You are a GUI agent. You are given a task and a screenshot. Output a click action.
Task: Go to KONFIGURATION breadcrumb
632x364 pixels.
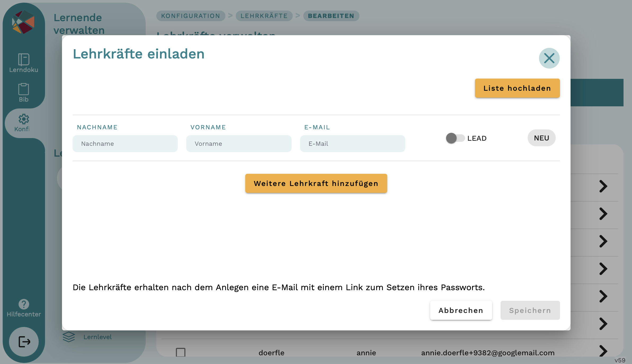[x=191, y=16]
